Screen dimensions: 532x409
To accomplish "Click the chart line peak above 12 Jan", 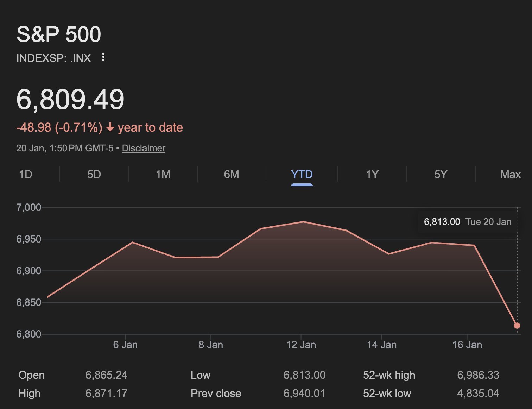I will [x=303, y=222].
